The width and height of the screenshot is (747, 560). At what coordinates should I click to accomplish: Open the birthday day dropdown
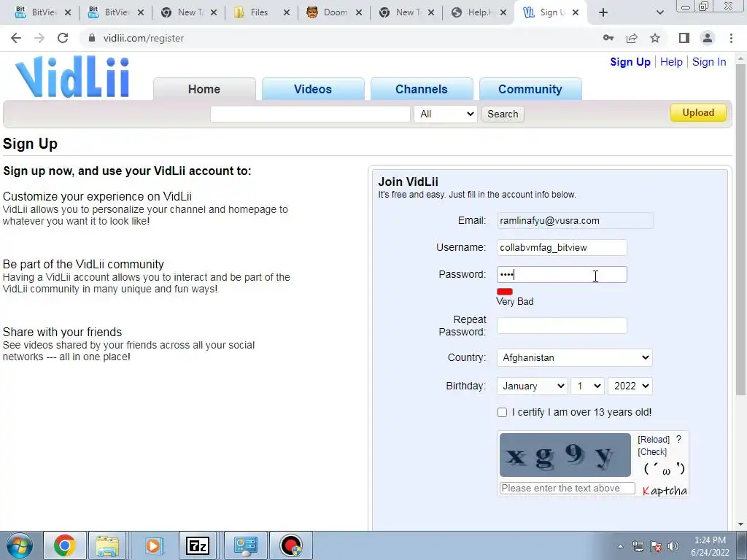(x=588, y=386)
